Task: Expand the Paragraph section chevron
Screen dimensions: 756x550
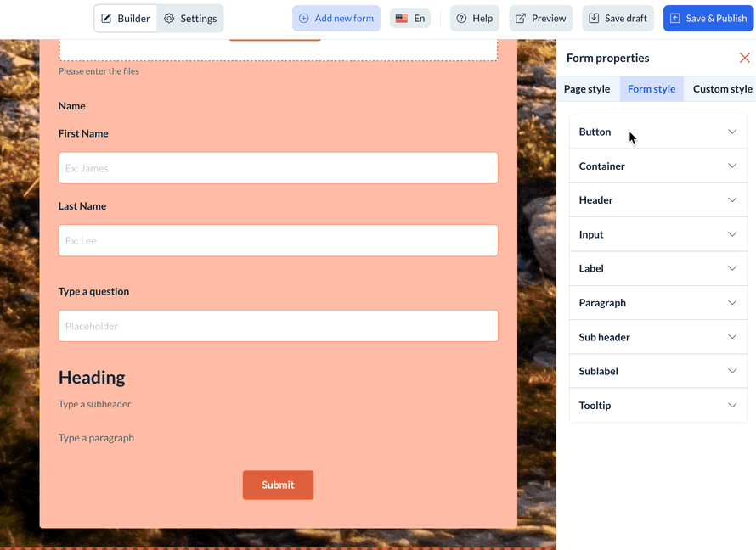Action: point(732,302)
